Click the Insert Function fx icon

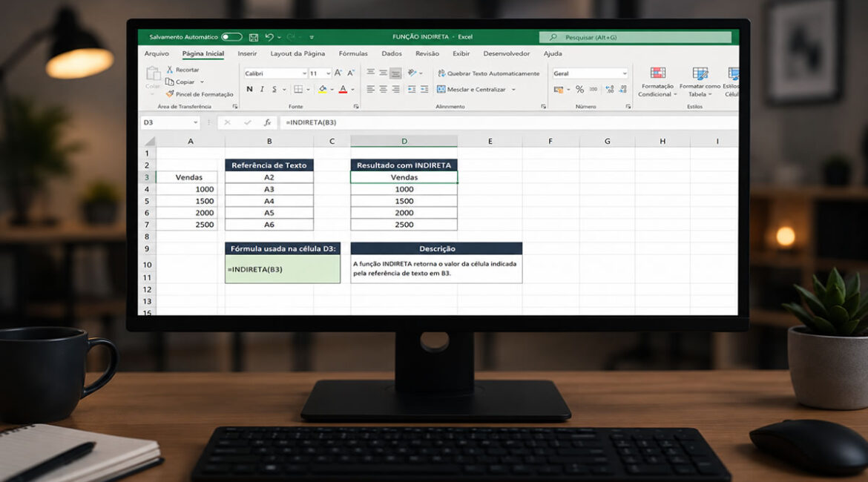click(267, 122)
